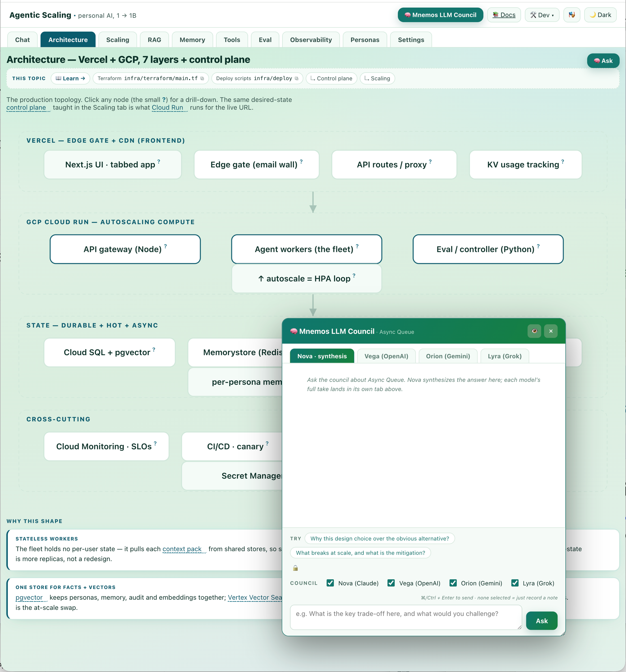Open drill-down for KV usage tracking

pyautogui.click(x=563, y=162)
